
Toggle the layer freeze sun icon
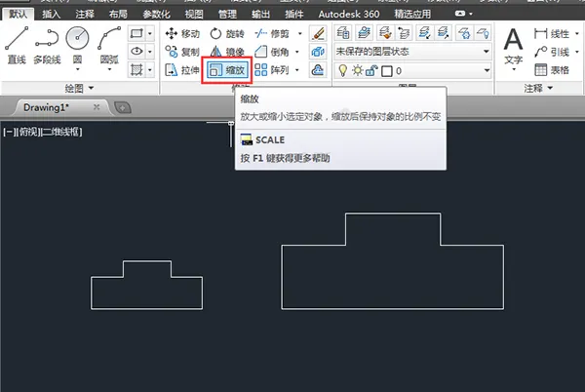point(358,70)
